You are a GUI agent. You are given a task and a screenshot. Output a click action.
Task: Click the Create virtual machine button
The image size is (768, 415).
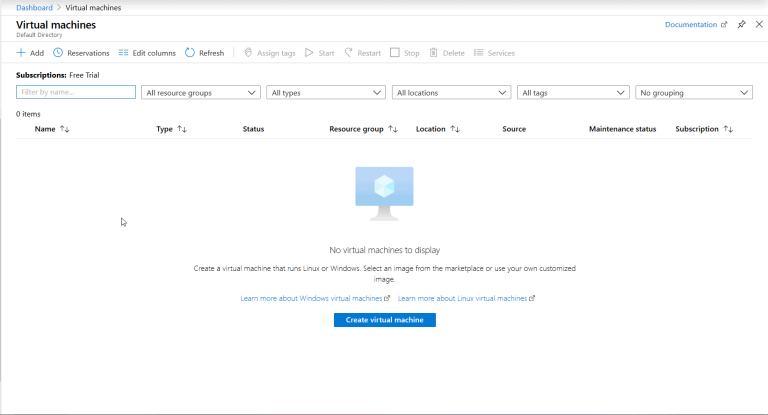[x=384, y=320]
